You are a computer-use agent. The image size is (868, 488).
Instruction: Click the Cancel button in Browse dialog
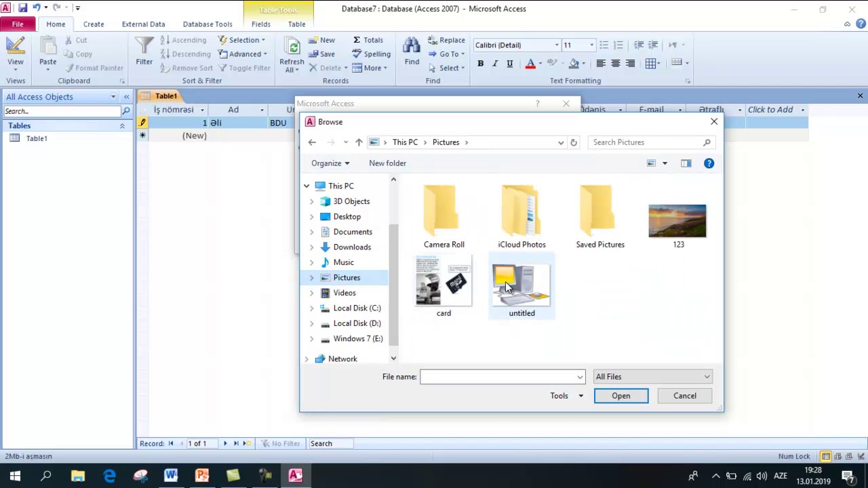[685, 396]
